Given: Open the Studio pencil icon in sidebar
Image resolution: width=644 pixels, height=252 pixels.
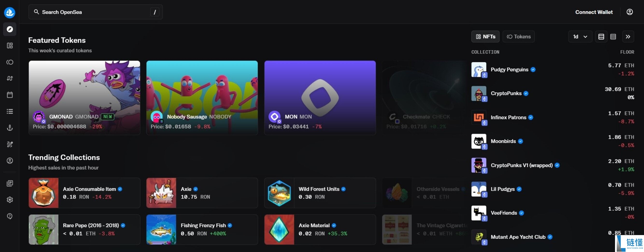Looking at the screenshot, I should coord(10,144).
